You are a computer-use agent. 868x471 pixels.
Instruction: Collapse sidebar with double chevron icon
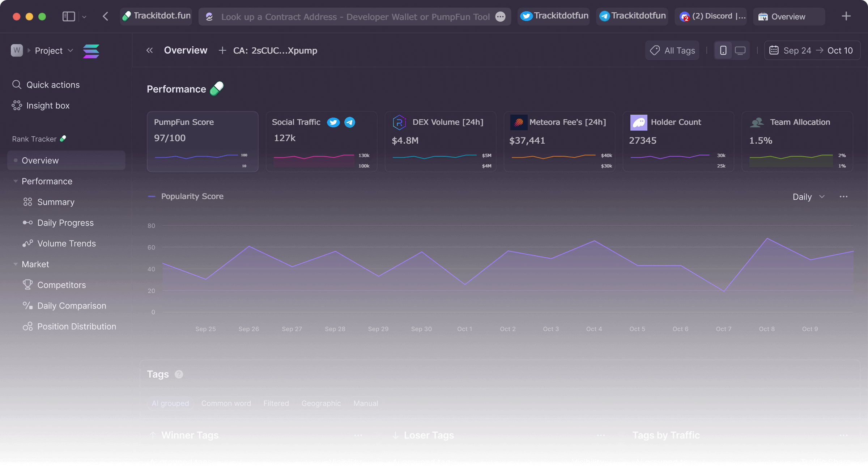(150, 50)
